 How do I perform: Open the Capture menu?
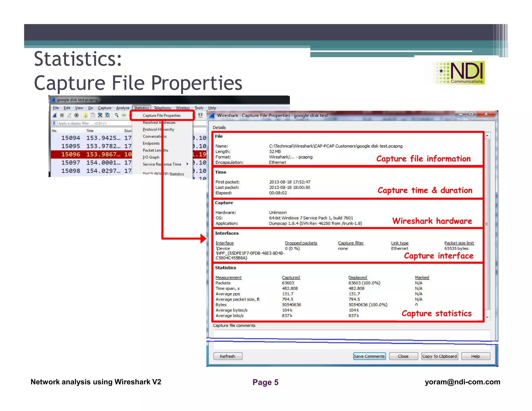coord(104,108)
